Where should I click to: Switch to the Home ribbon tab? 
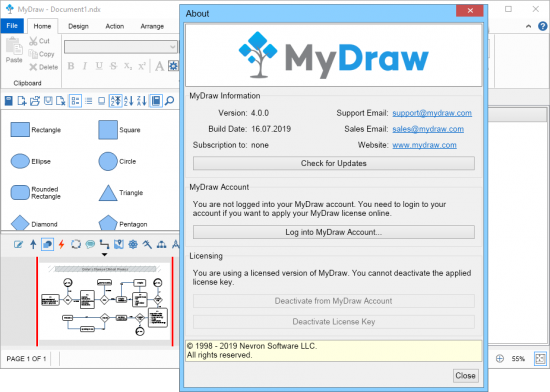coord(42,26)
